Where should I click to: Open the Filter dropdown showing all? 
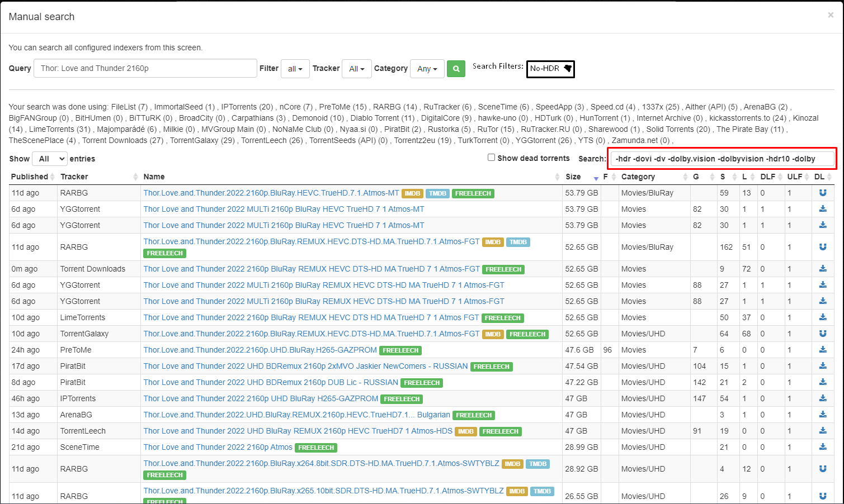295,68
